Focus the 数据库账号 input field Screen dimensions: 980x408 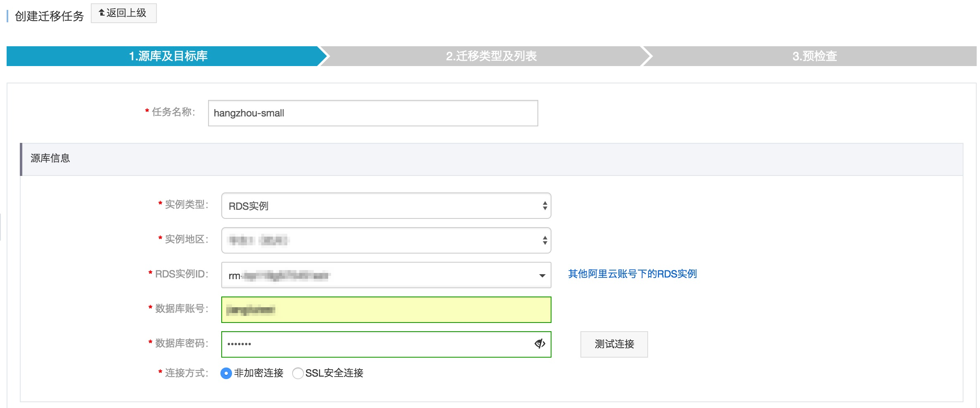(x=386, y=310)
